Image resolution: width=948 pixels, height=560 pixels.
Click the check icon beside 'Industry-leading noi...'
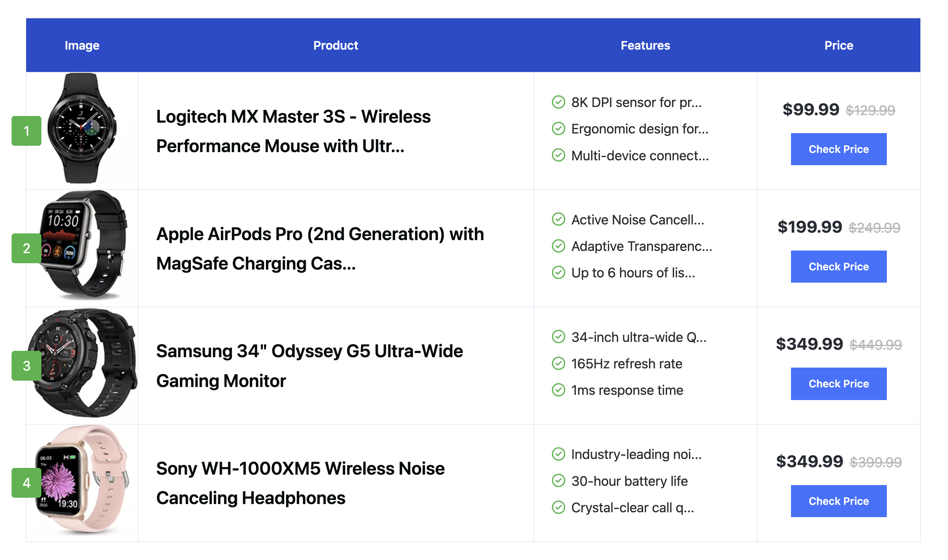(558, 454)
